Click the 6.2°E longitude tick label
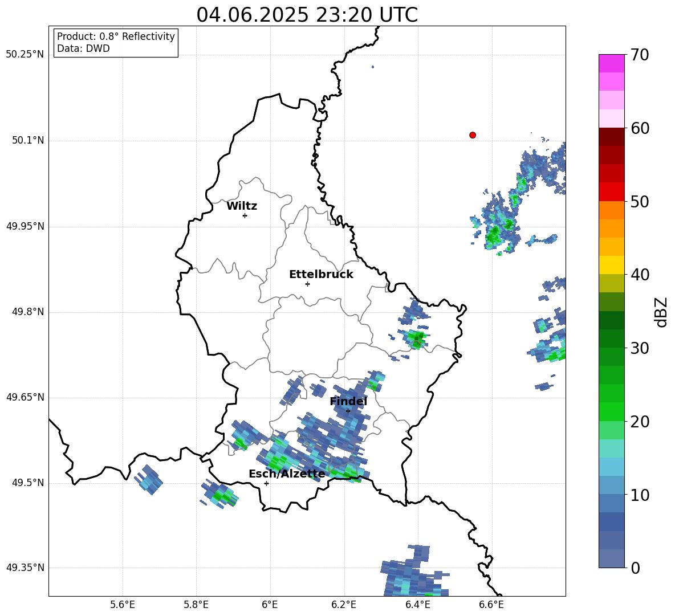 (344, 605)
